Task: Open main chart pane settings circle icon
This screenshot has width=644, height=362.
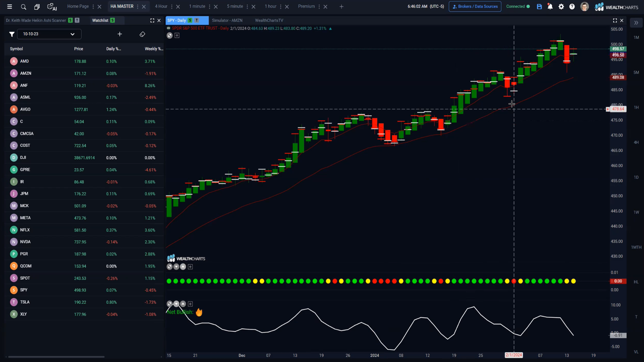Action: tap(170, 36)
